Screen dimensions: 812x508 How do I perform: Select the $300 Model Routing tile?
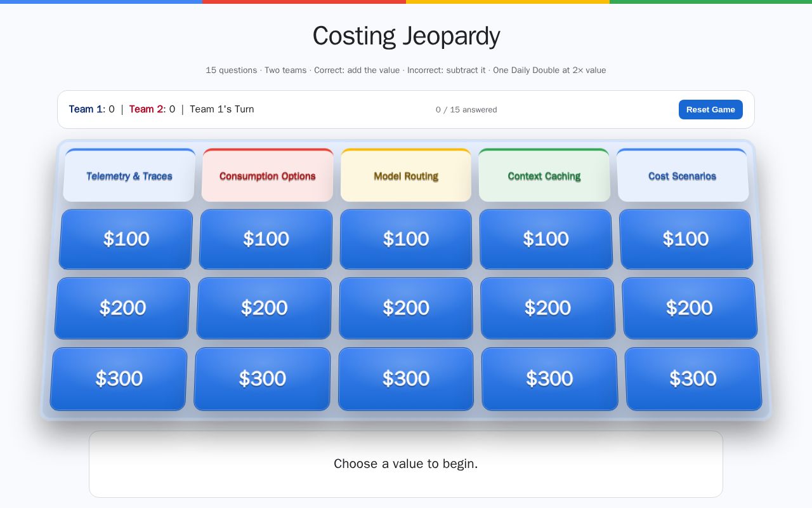[406, 378]
